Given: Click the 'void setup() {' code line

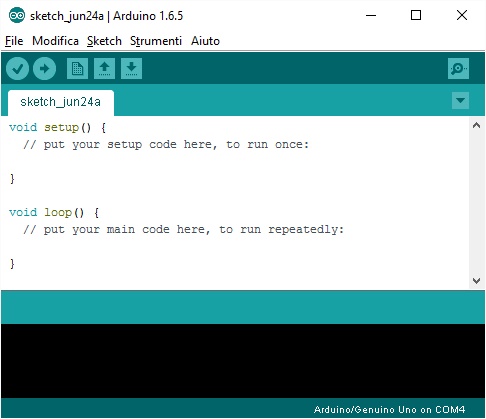Looking at the screenshot, I should (x=57, y=127).
